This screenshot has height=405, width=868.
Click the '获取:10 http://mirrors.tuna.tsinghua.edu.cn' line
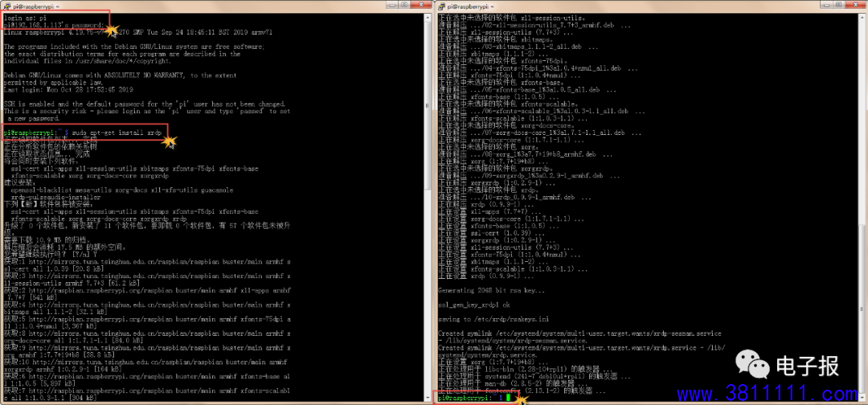145,362
